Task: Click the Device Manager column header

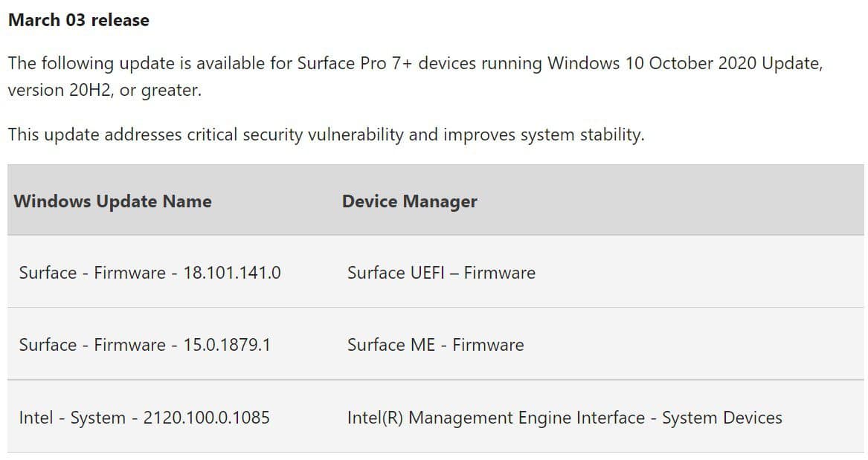Action: point(410,201)
